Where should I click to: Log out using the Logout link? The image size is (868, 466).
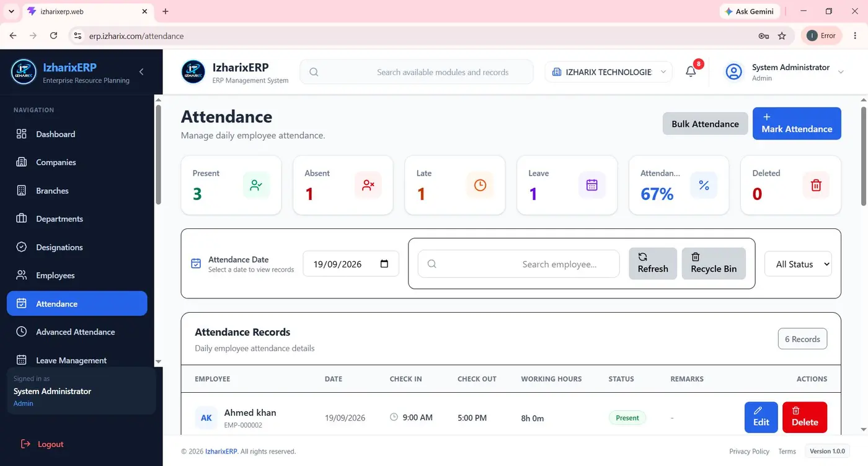pos(42,444)
